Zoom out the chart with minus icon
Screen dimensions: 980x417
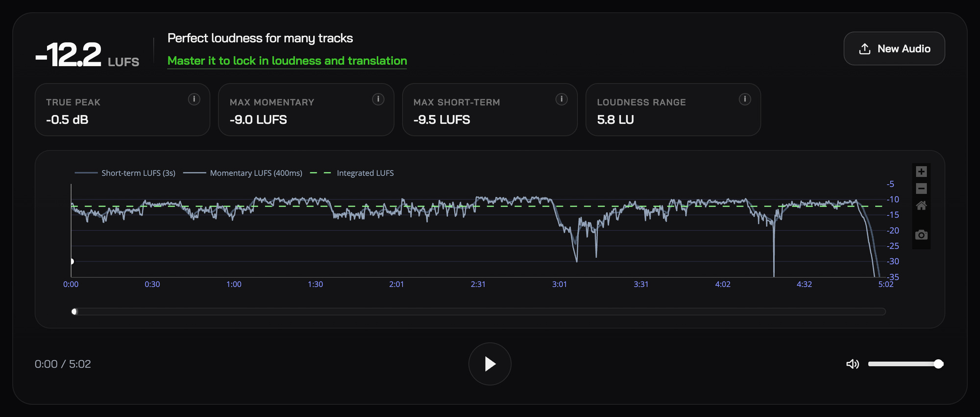point(921,188)
